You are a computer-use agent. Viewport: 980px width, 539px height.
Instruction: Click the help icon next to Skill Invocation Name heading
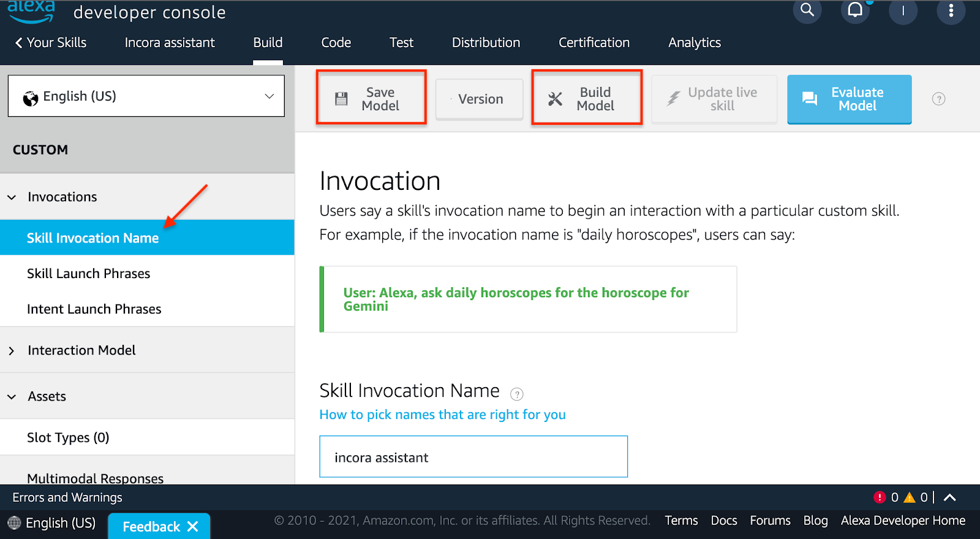(517, 394)
